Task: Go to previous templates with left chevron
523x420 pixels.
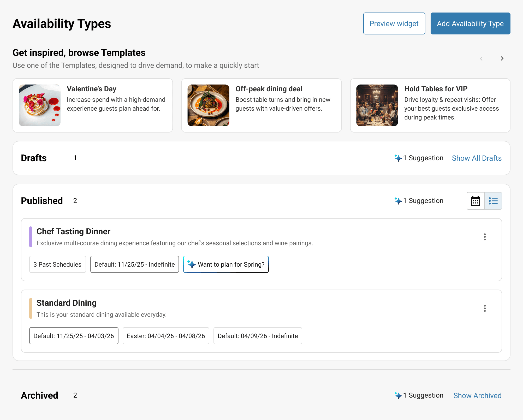Action: (x=481, y=58)
